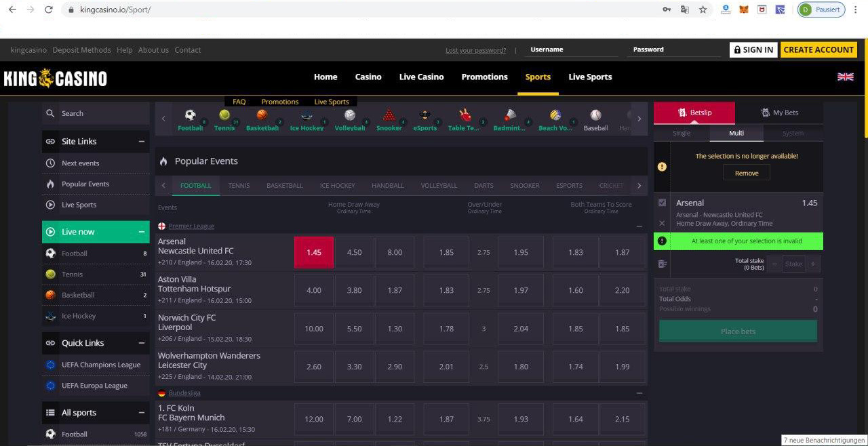This screenshot has height=446, width=868.
Task: Select draw odds 4.50 for Arsenal match
Action: coord(355,252)
